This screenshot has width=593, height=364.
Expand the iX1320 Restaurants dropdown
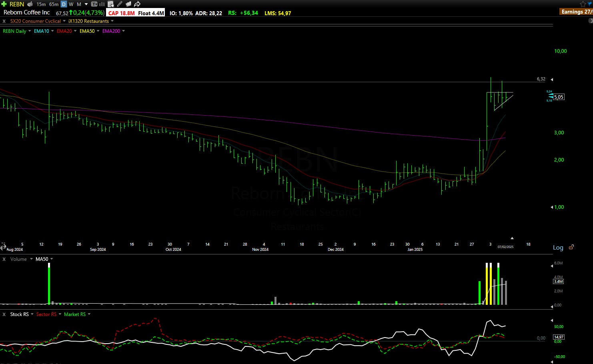pos(112,21)
